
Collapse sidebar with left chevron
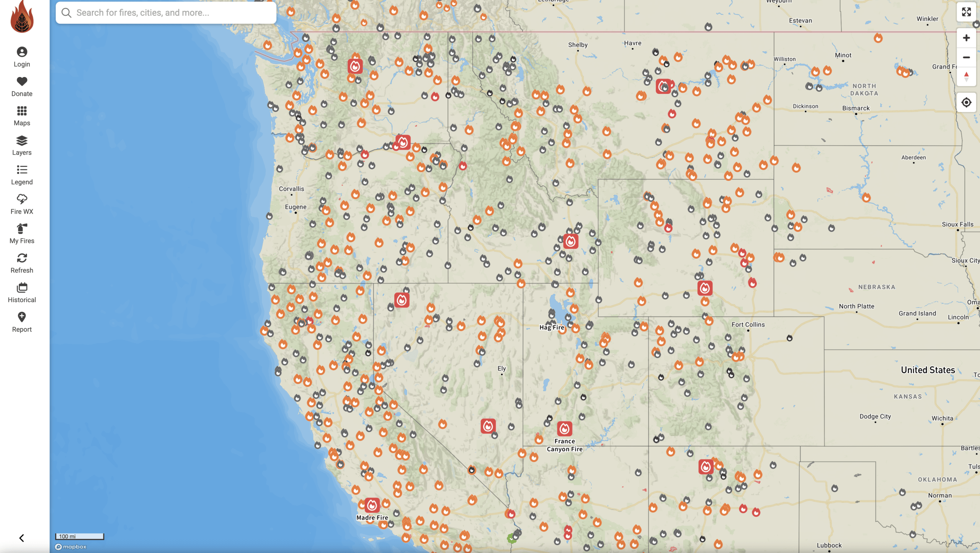coord(22,538)
